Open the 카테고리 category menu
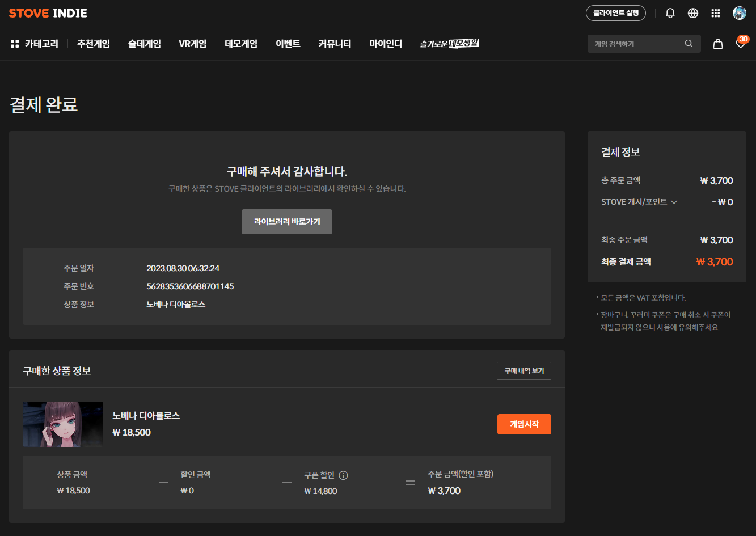The width and height of the screenshot is (756, 536). click(35, 44)
